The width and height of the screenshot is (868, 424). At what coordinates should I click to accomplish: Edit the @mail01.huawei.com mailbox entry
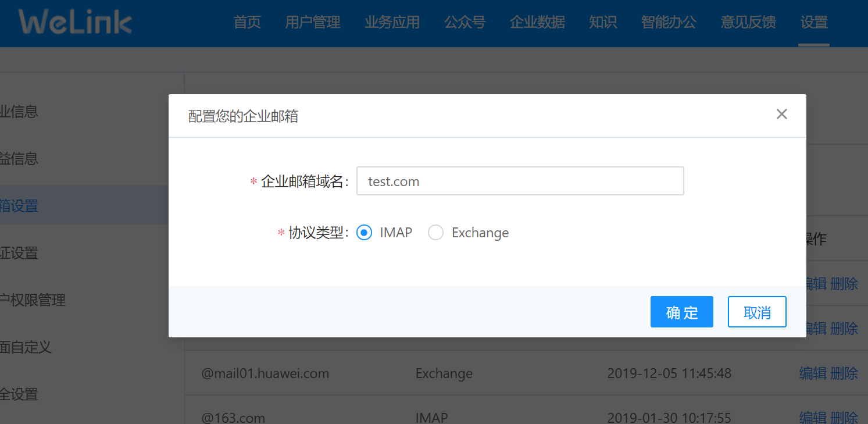click(813, 373)
